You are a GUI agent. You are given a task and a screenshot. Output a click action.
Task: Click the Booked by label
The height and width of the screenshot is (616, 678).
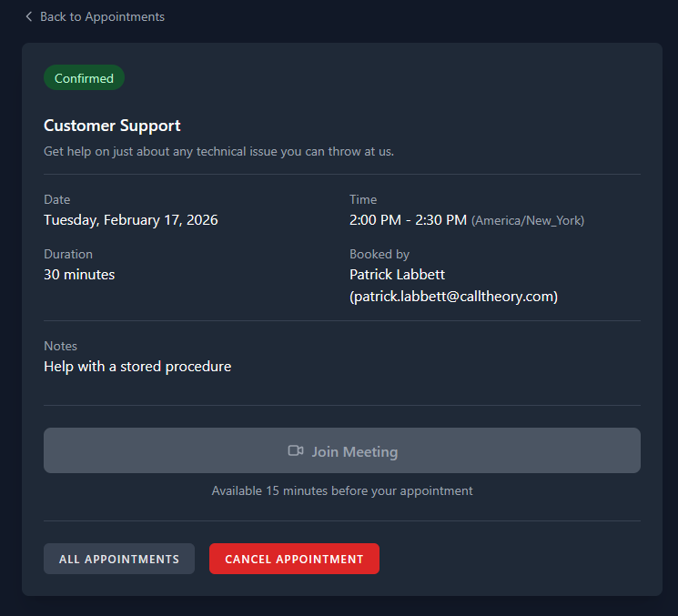379,255
